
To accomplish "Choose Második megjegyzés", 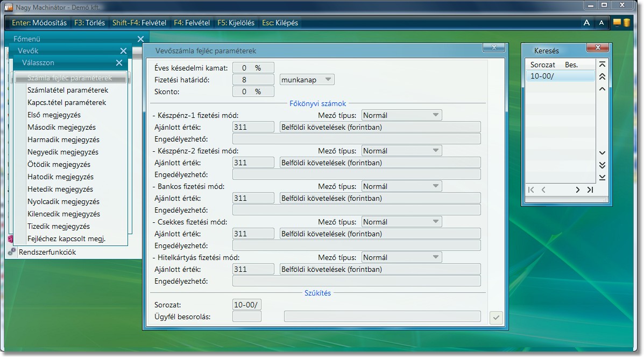I will (x=62, y=128).
